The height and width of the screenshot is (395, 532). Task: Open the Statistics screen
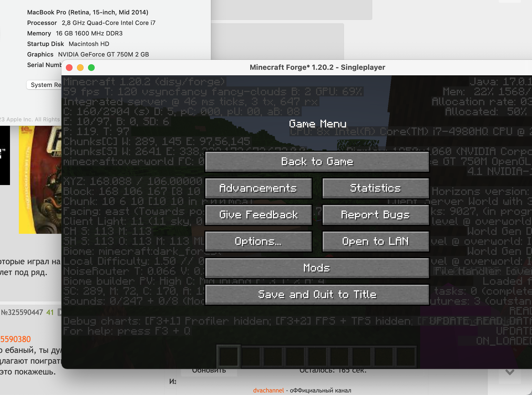pos(376,188)
